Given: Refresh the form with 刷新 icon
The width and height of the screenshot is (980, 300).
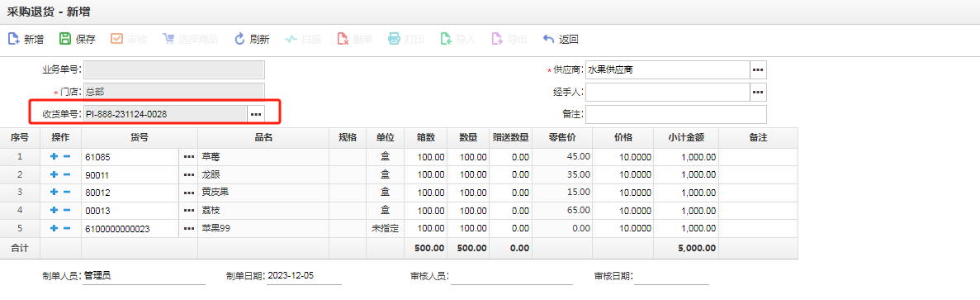Looking at the screenshot, I should pyautogui.click(x=239, y=39).
